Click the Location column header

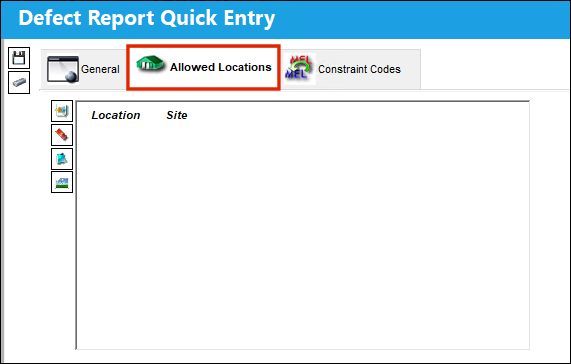(x=116, y=115)
